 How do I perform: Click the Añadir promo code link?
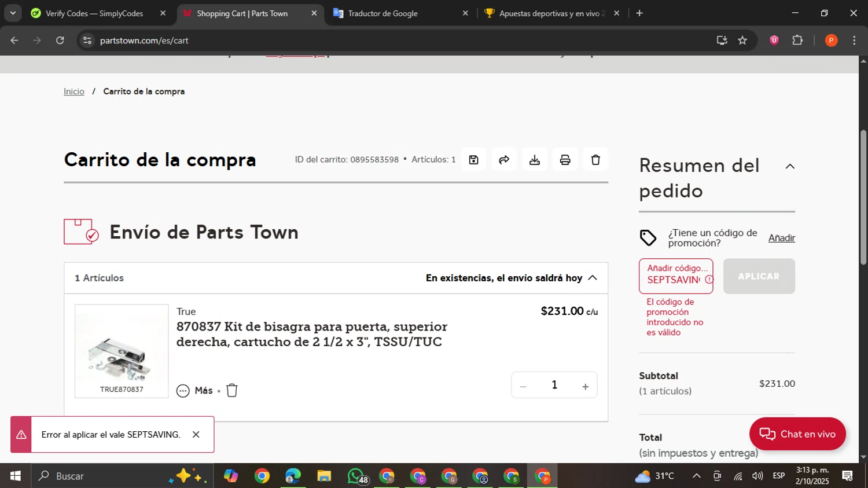[782, 238]
